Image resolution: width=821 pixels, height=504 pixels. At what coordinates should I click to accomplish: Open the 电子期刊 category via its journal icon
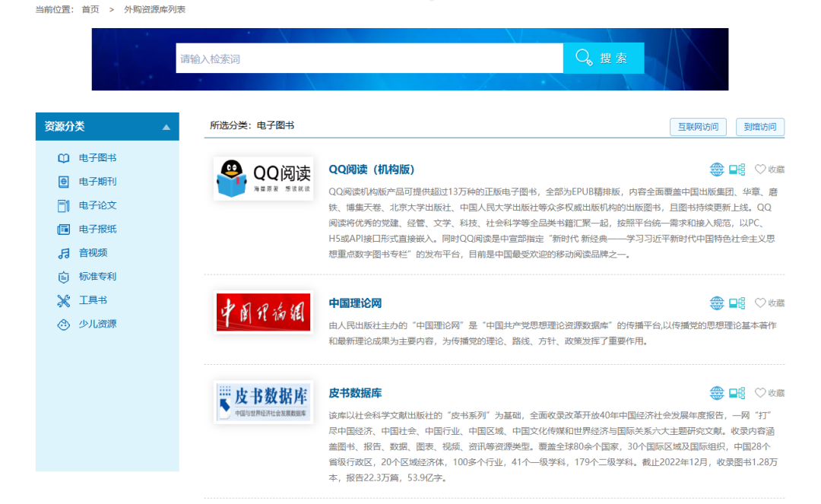pyautogui.click(x=64, y=182)
